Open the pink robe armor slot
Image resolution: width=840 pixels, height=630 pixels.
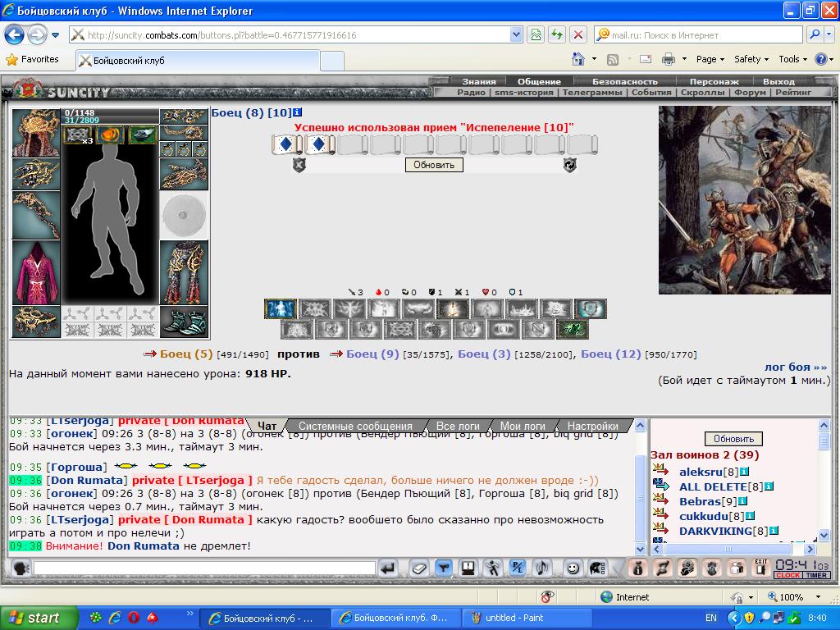pos(36,272)
